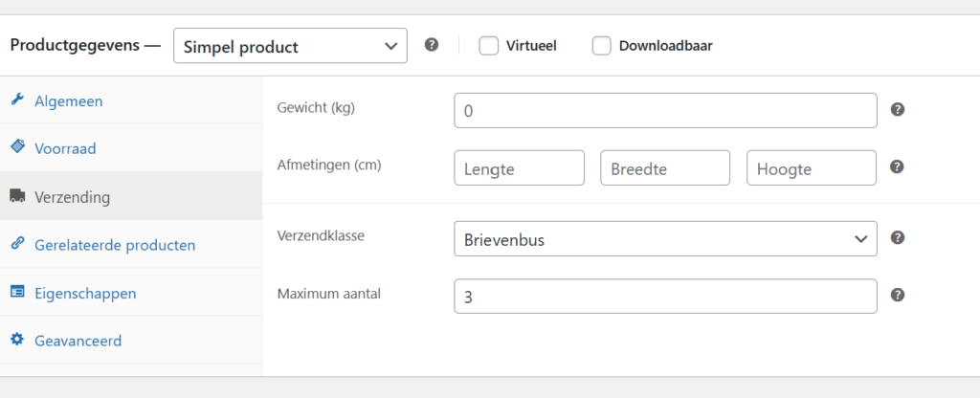The height and width of the screenshot is (398, 980).
Task: Click the truck icon beside Verzending
Action: point(17,196)
